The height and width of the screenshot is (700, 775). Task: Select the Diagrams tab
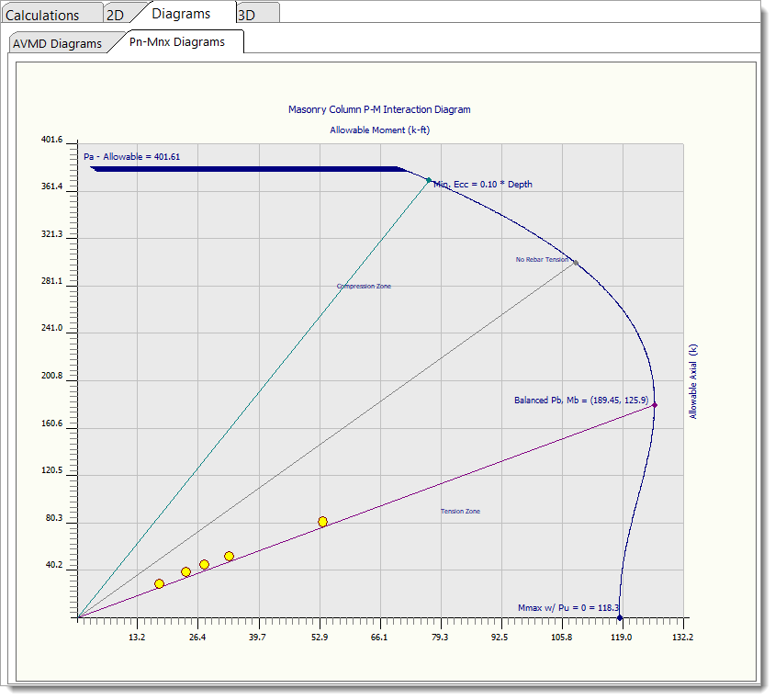click(x=181, y=14)
